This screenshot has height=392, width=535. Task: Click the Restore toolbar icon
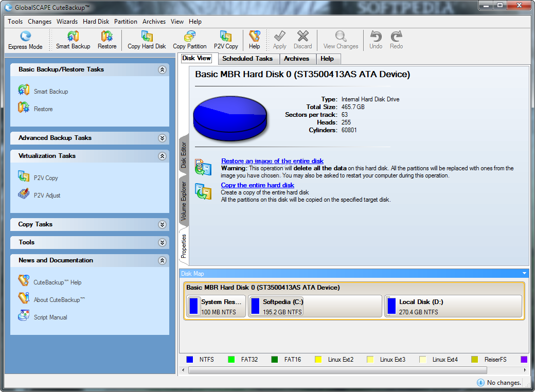[107, 40]
